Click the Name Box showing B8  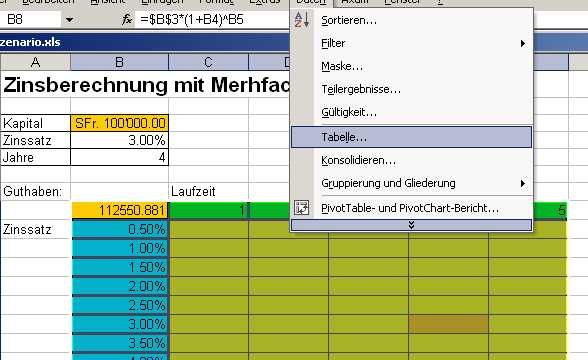pos(31,20)
